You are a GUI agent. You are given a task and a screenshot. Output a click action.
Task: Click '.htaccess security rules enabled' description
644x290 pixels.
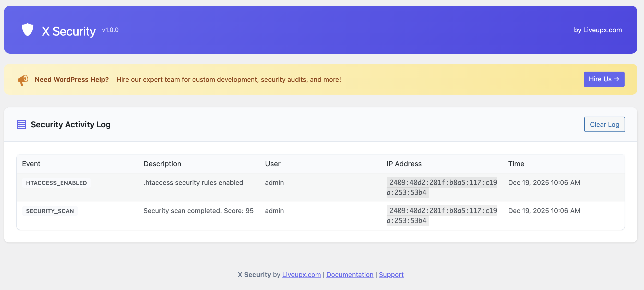click(x=193, y=183)
